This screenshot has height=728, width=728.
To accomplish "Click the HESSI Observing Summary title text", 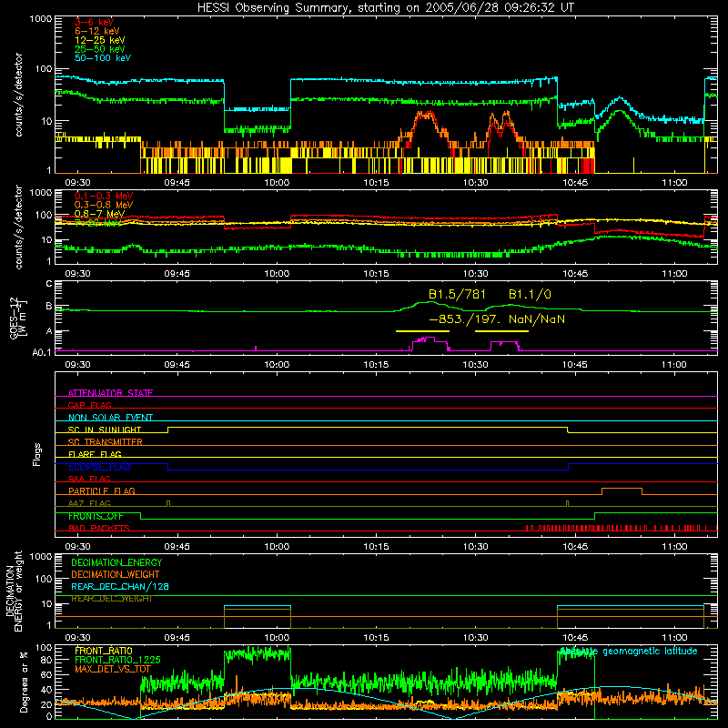I will (x=386, y=8).
